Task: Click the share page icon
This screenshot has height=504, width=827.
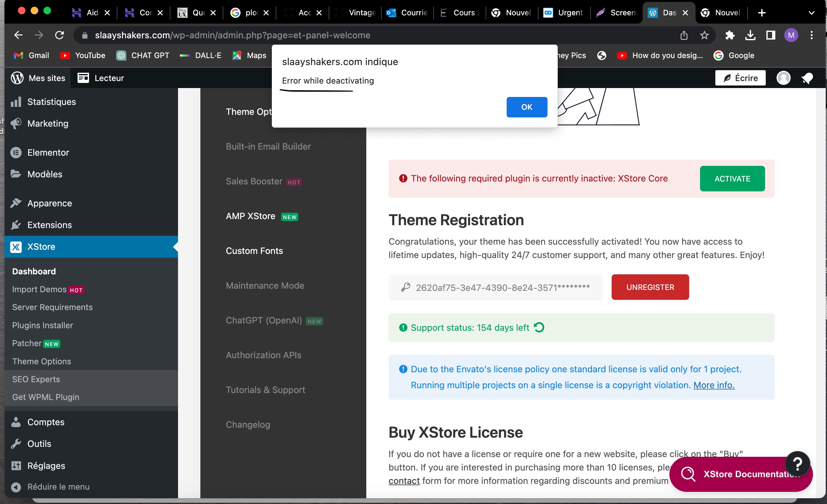Action: [x=684, y=35]
